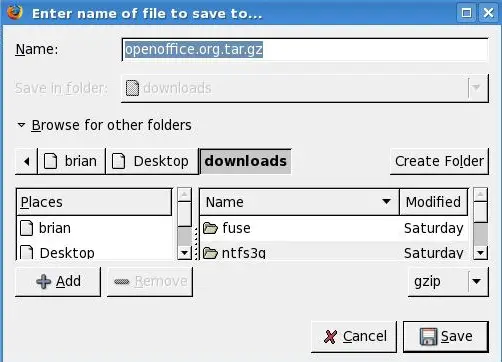Select the downloads path breadcrumb
502x362 pixels.
pos(245,161)
